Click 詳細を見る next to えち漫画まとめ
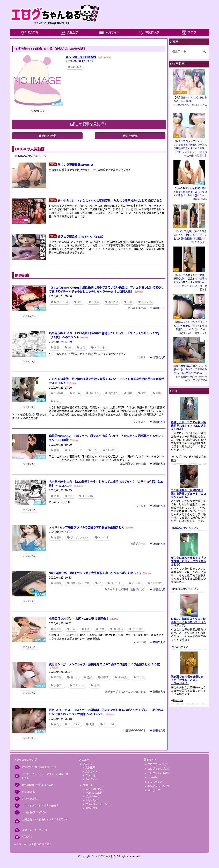This screenshot has width=219, height=868. tap(157, 308)
